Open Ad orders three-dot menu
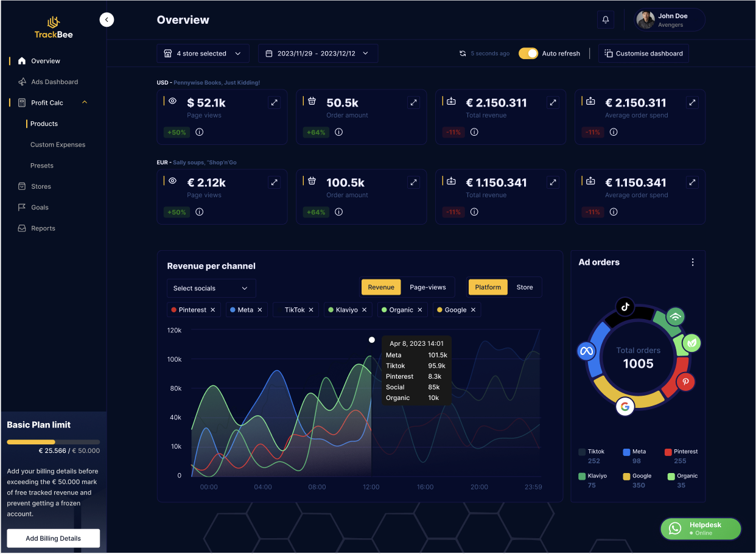The width and height of the screenshot is (756, 554). click(x=693, y=262)
